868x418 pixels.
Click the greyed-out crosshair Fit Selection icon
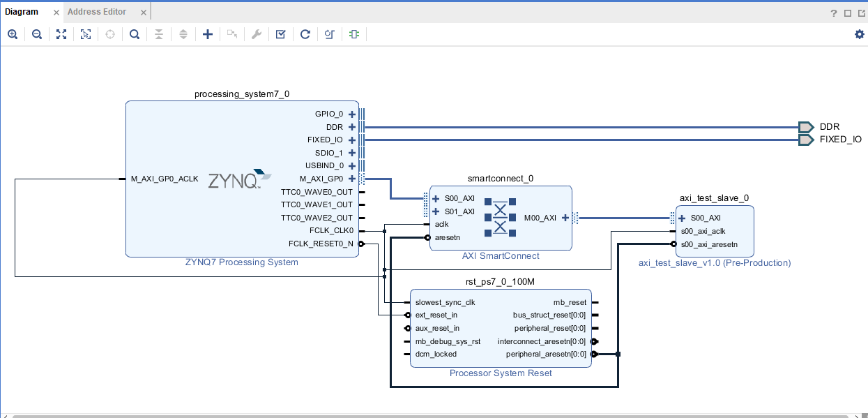[110, 34]
